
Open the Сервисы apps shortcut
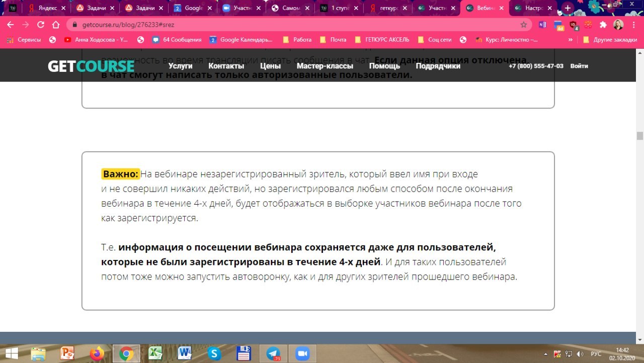click(23, 40)
